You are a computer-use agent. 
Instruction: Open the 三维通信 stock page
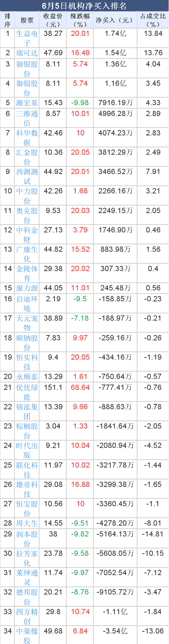27,118
